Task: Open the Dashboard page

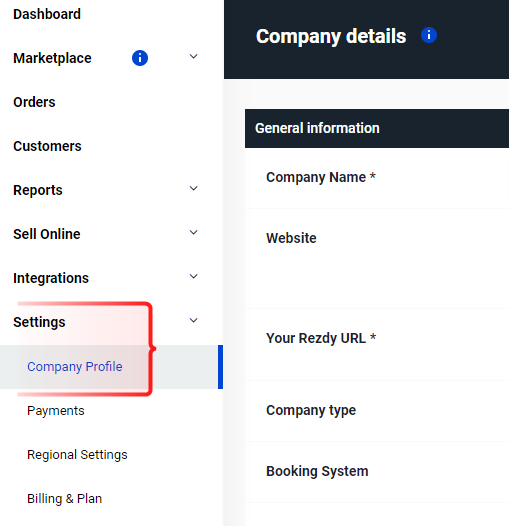Action: (47, 14)
